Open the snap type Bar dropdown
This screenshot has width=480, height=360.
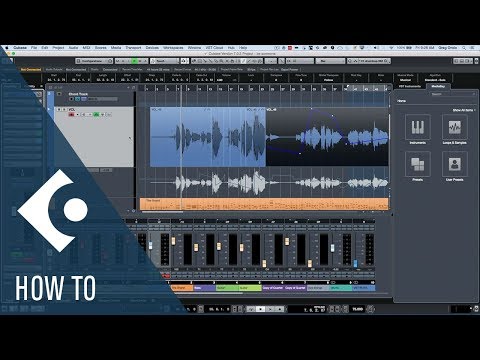click(x=330, y=61)
